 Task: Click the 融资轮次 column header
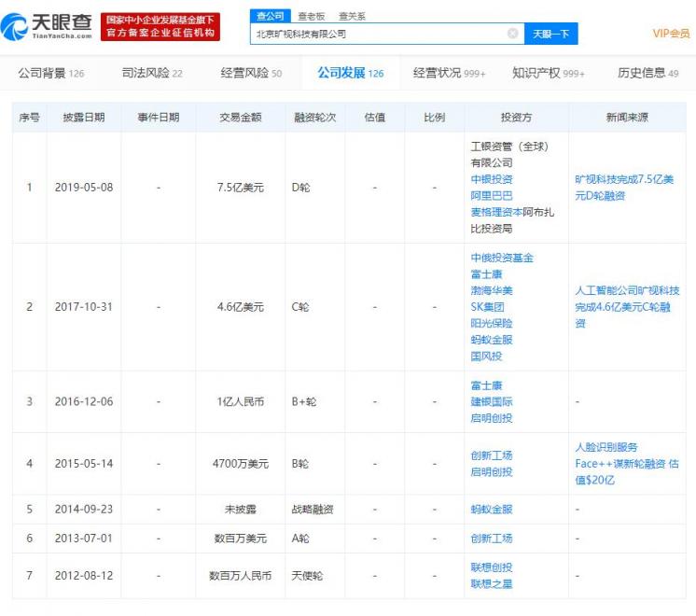click(315, 118)
